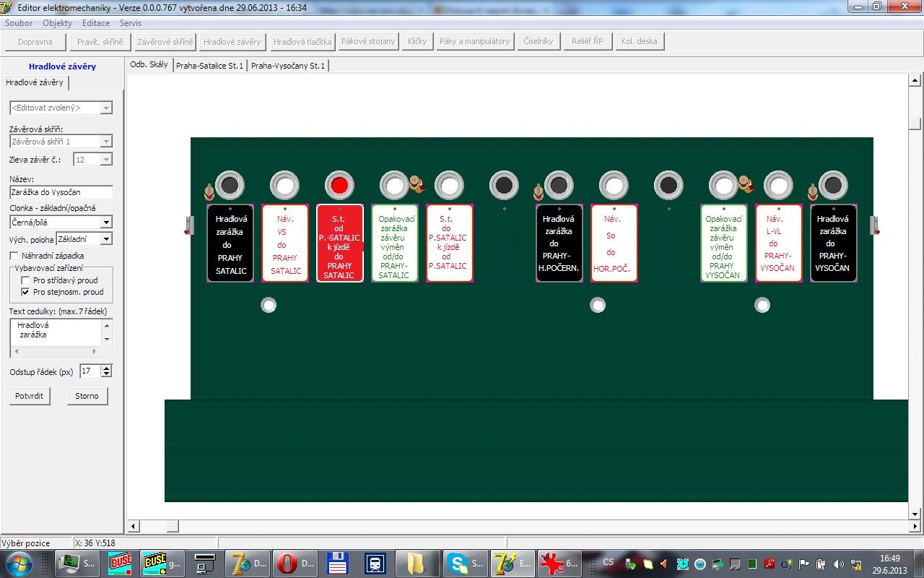
Task: Select the label card Náv. L-VL do PRAHY-VYSOČAN
Action: [778, 243]
